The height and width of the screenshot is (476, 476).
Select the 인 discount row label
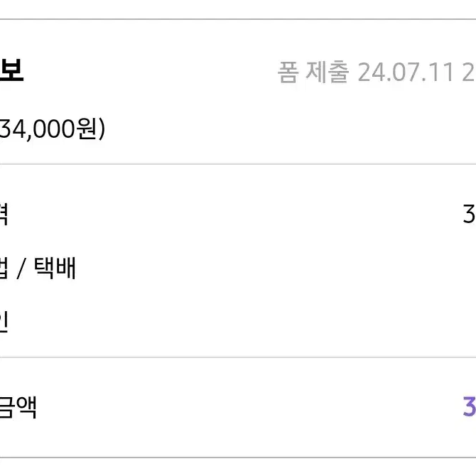[x=4, y=321]
